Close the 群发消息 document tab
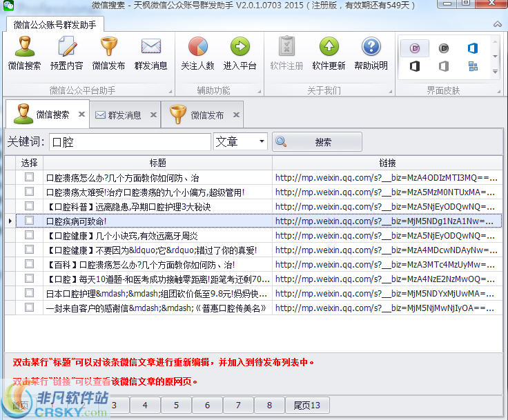This screenshot has width=508, height=420. 153,114
